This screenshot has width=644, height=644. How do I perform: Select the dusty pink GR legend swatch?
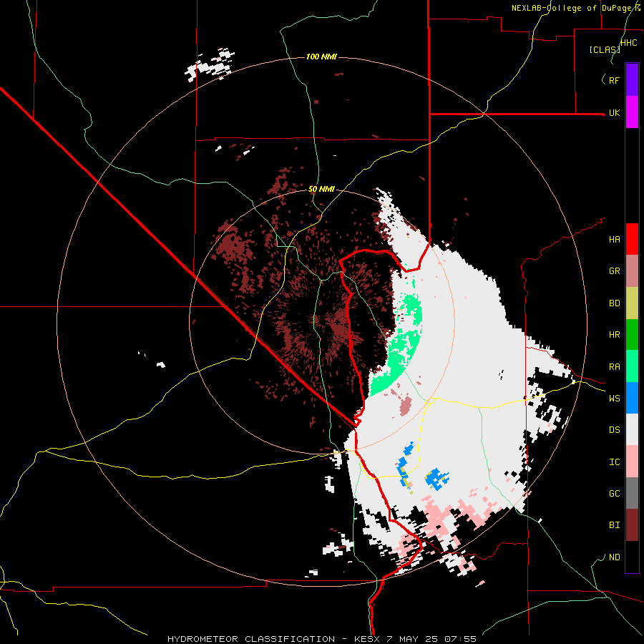(632, 271)
